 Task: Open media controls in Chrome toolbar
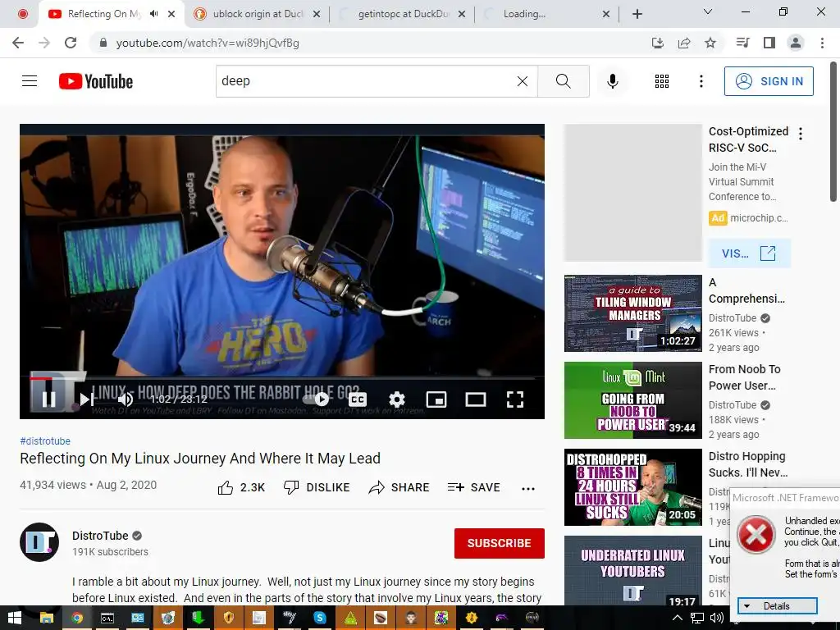click(742, 43)
